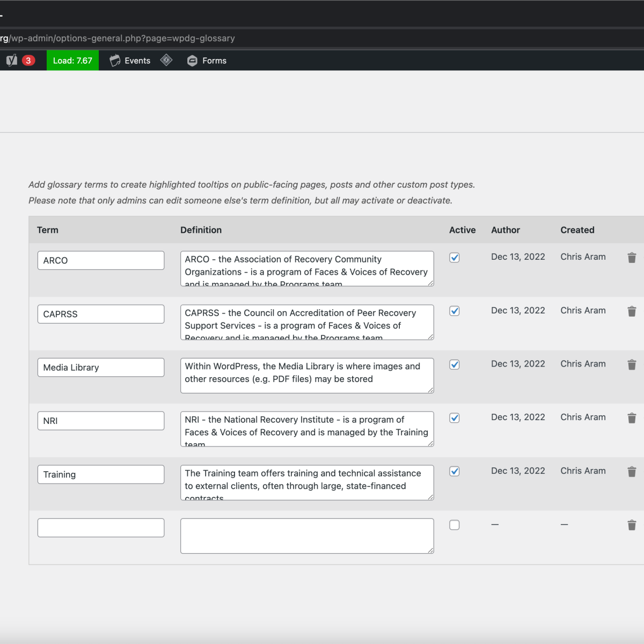Click the Yoast SEO icon in admin bar

12,61
